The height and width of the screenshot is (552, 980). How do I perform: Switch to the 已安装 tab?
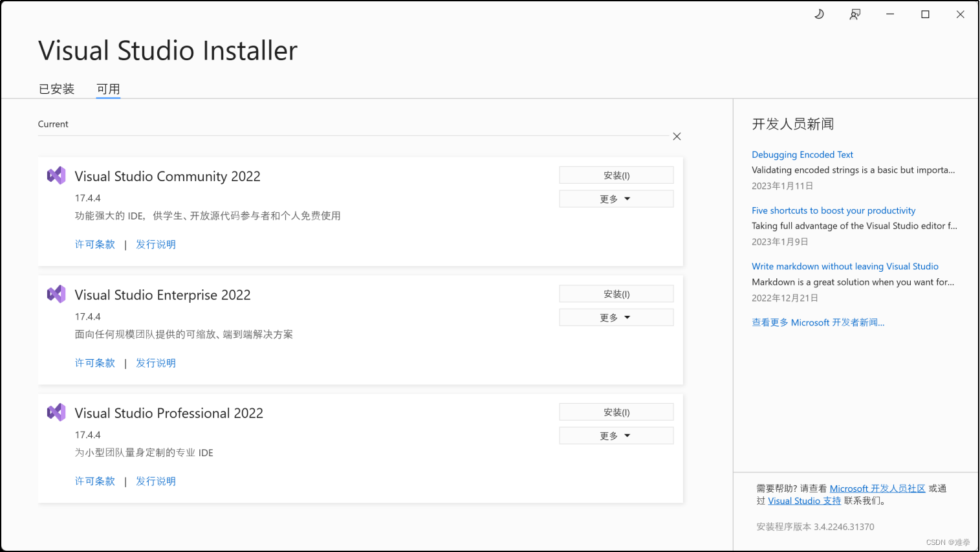point(57,89)
